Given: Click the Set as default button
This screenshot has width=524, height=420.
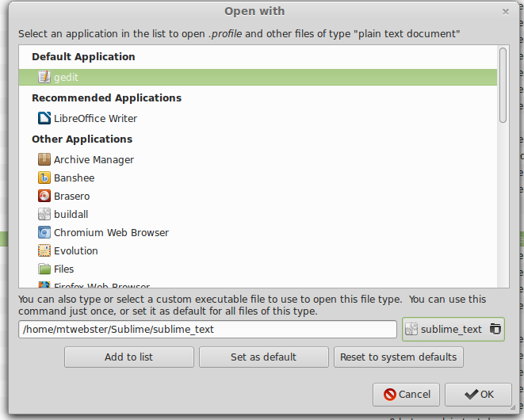Looking at the screenshot, I should pos(264,357).
